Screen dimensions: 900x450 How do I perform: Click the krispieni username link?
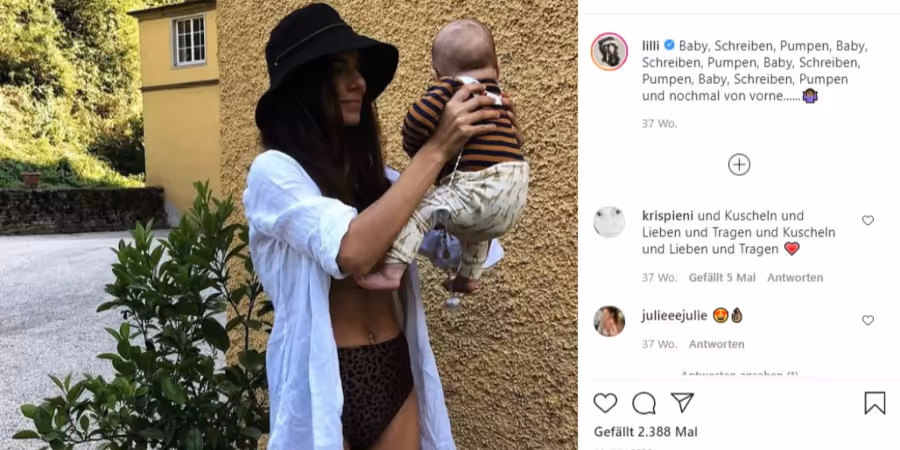[668, 216]
